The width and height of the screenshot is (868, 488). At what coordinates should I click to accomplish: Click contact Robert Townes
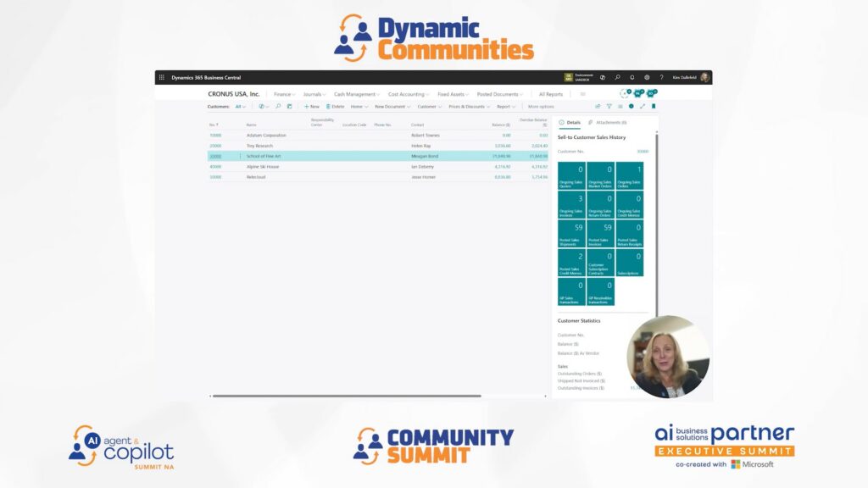[x=426, y=135]
